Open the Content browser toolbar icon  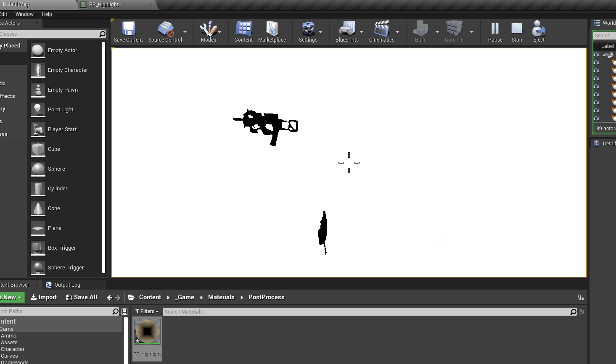pos(243,29)
